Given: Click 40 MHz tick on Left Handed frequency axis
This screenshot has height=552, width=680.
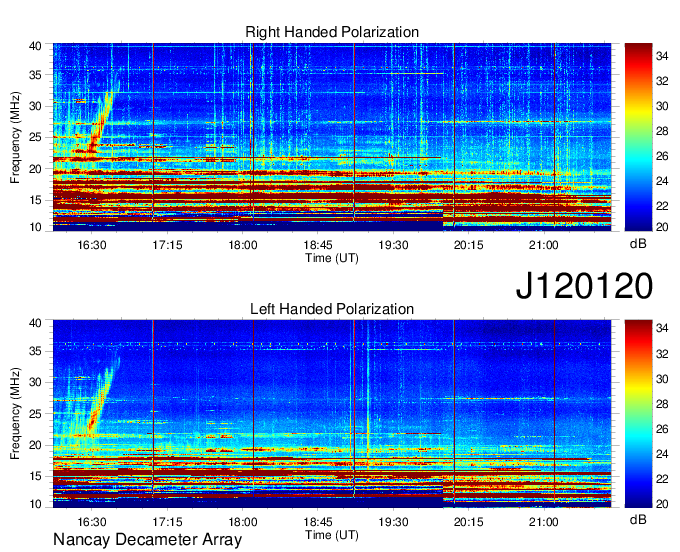Looking at the screenshot, I should tap(35, 323).
